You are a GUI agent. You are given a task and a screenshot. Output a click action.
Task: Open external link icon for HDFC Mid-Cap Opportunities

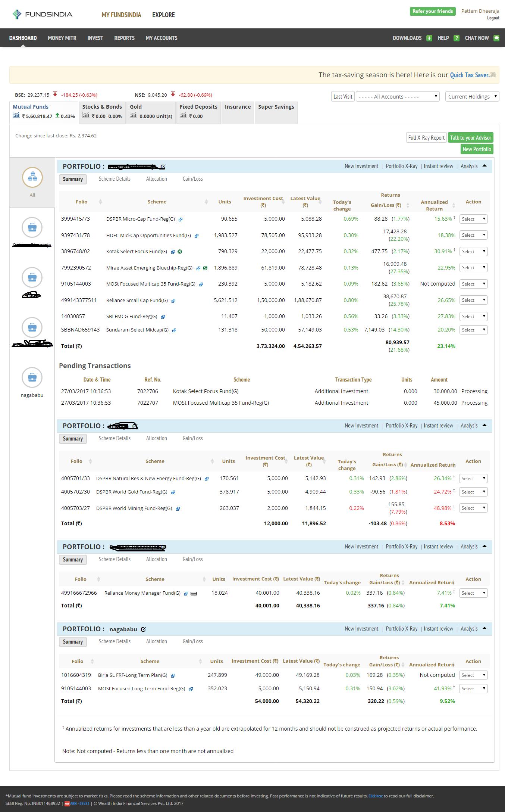point(197,236)
